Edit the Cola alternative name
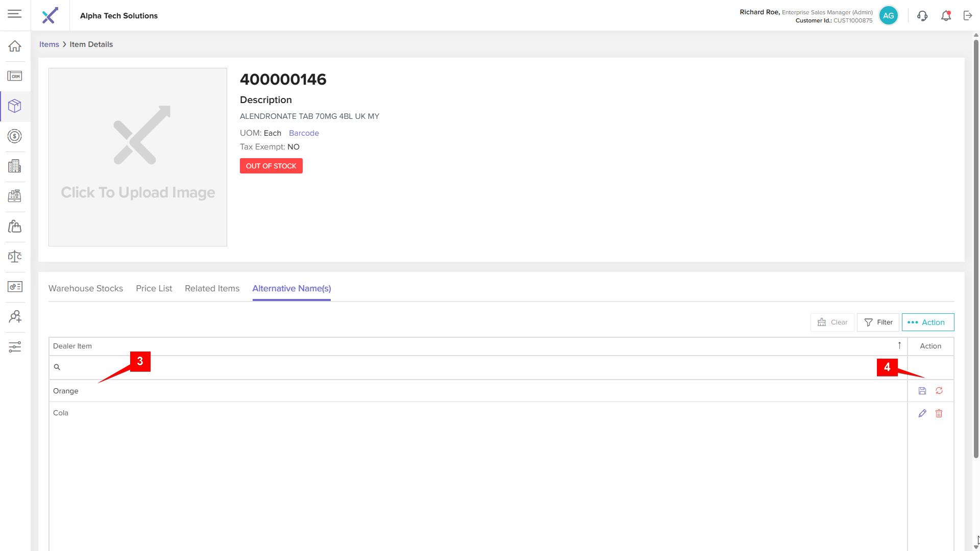Viewport: 980px width, 551px height. pyautogui.click(x=922, y=413)
